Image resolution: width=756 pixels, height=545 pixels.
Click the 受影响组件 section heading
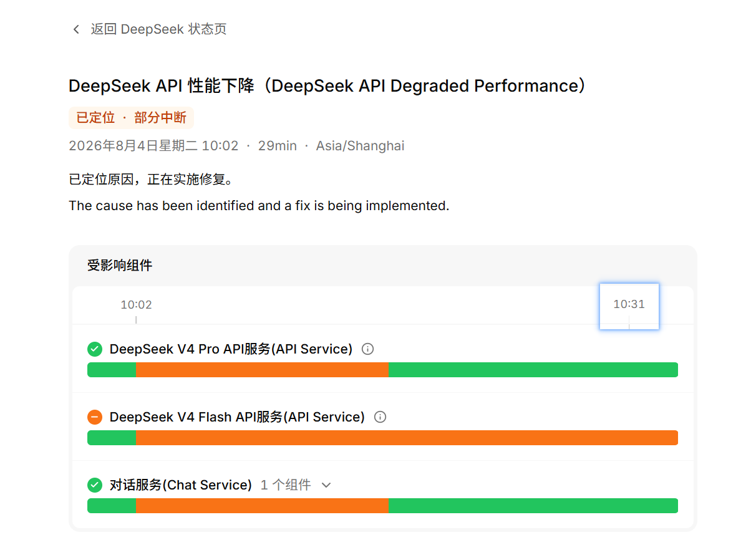point(120,266)
